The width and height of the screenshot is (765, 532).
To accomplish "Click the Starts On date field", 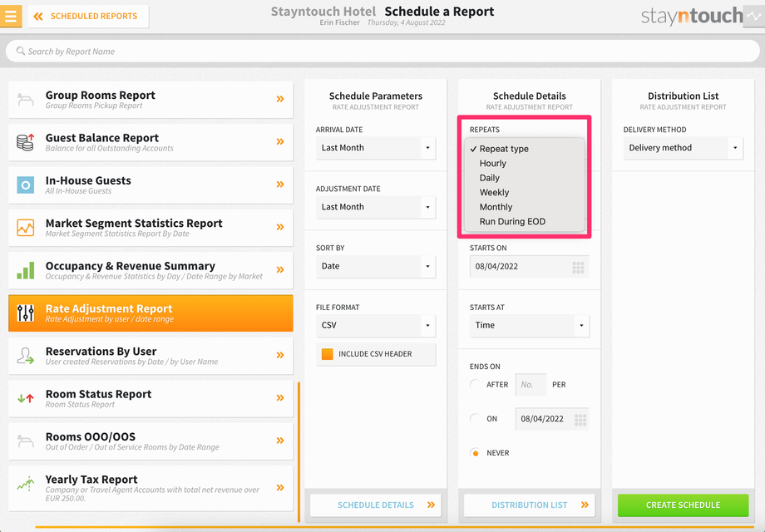I will pos(530,267).
